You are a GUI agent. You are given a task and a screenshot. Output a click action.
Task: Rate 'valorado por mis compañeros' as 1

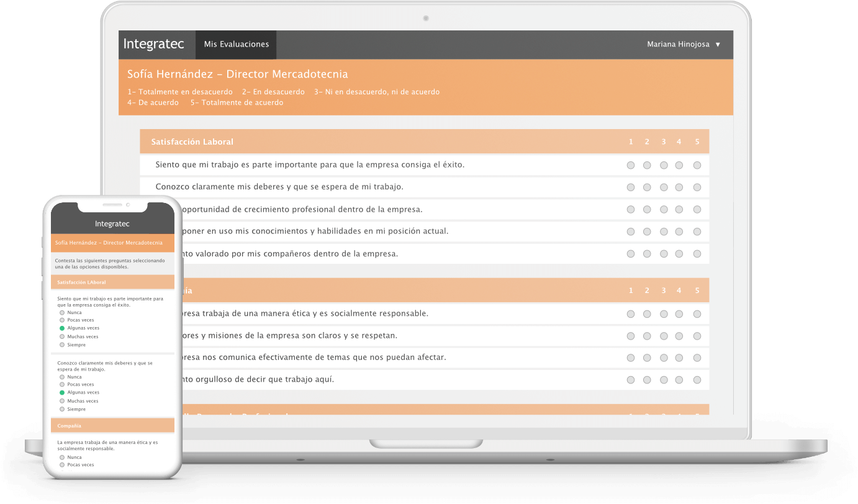point(631,254)
